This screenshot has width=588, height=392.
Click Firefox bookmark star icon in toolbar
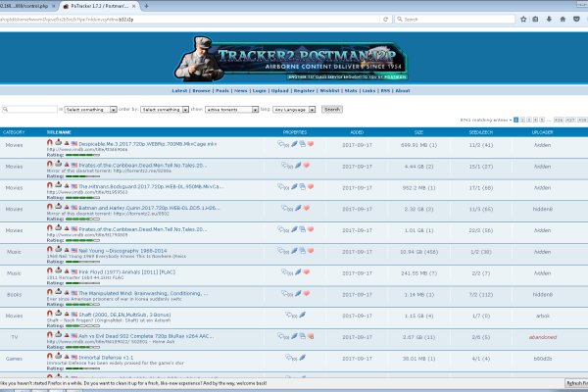(x=523, y=19)
